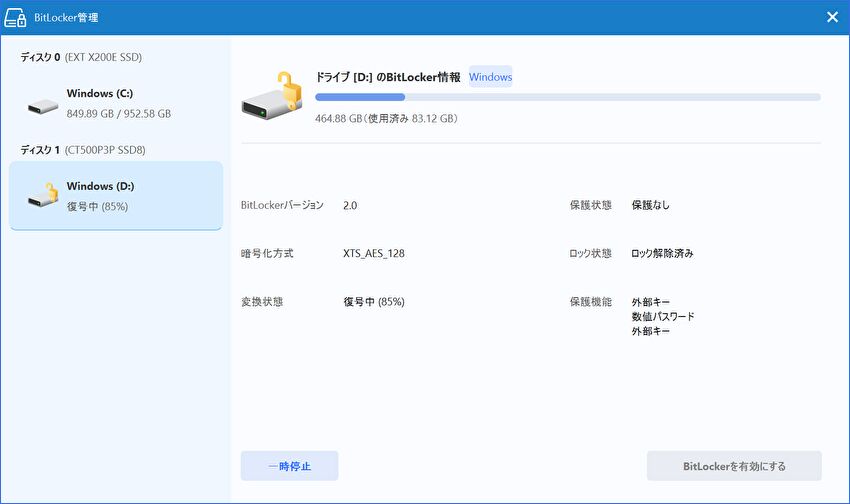
Task: Click the 464.88 GB (使用済み 83.12 GB) text
Action: [x=387, y=119]
